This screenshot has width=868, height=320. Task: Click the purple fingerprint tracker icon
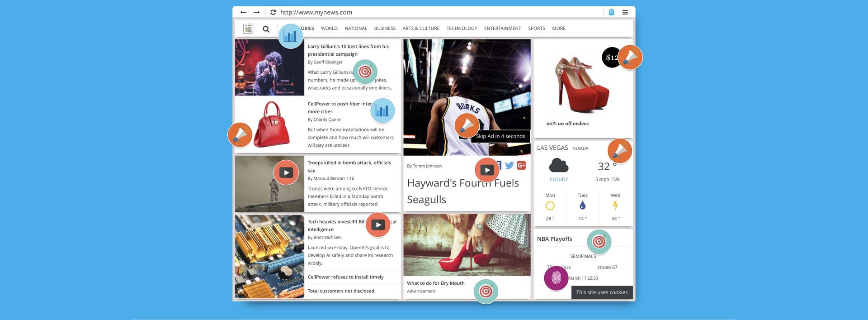click(x=556, y=278)
